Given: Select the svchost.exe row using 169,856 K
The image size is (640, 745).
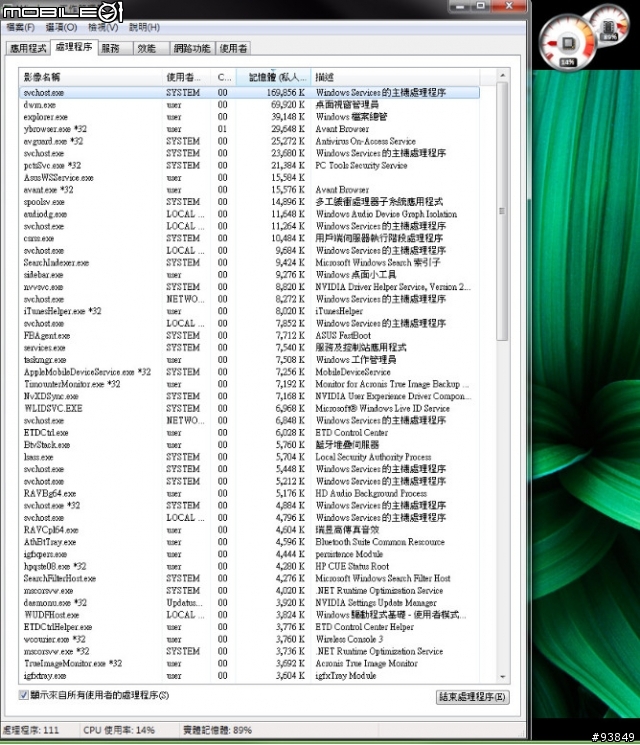Looking at the screenshot, I should point(249,93).
